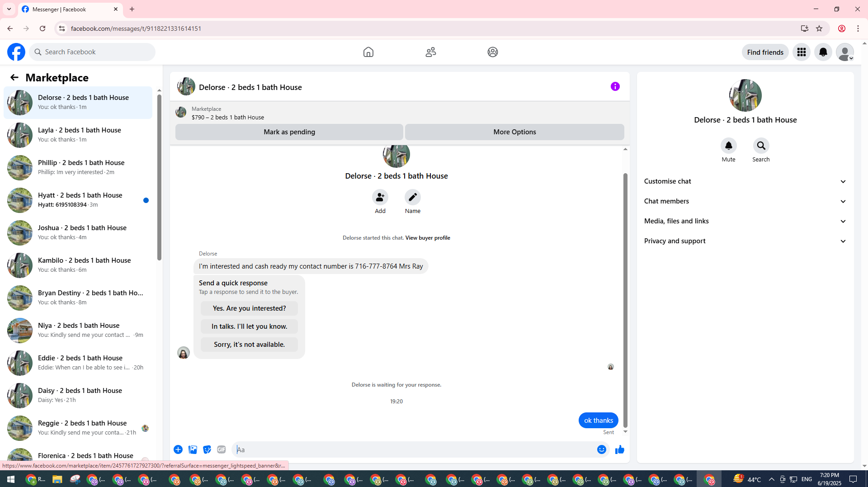The image size is (868, 487).
Task: Open Windows Start menu
Action: click(x=11, y=479)
